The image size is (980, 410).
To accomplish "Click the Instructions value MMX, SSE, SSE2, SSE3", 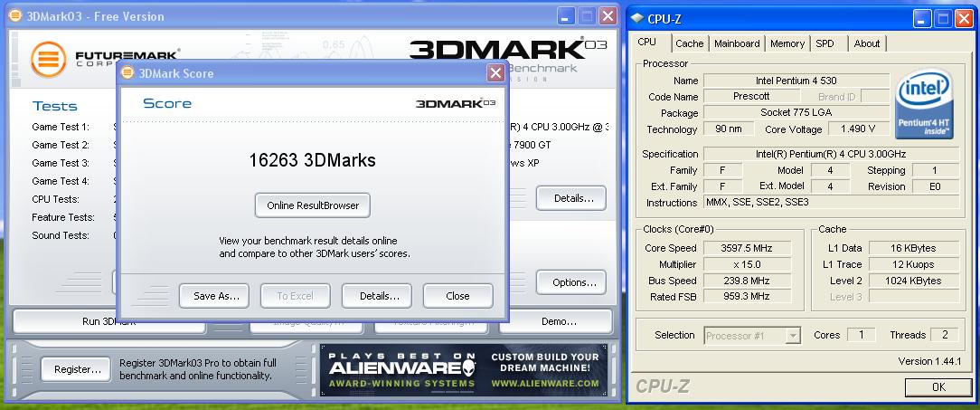I will click(x=831, y=202).
